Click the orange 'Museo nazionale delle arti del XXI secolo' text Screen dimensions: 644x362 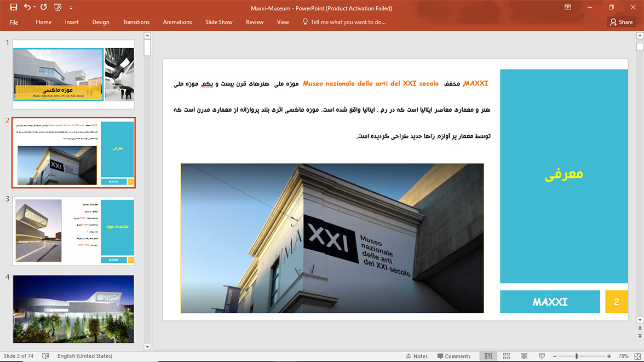point(370,83)
